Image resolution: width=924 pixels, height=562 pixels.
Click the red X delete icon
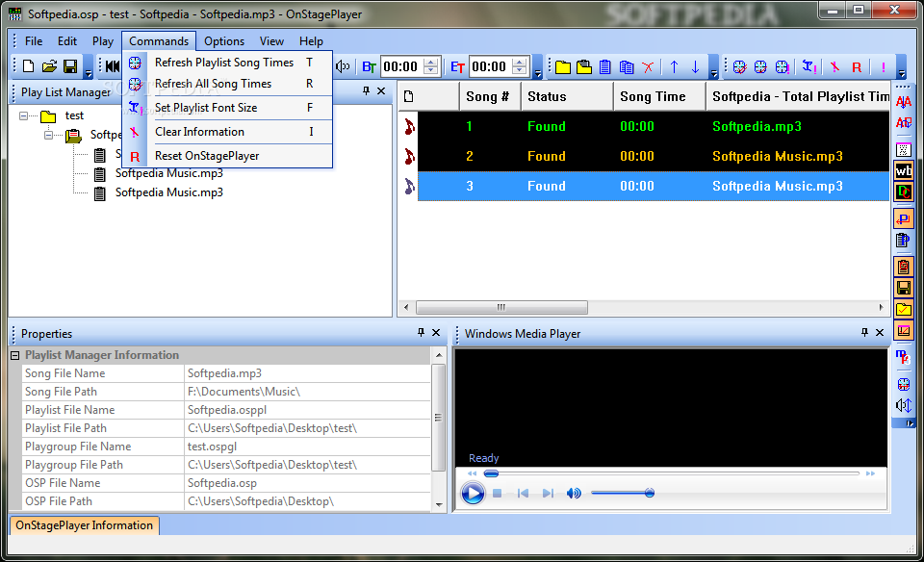[648, 66]
